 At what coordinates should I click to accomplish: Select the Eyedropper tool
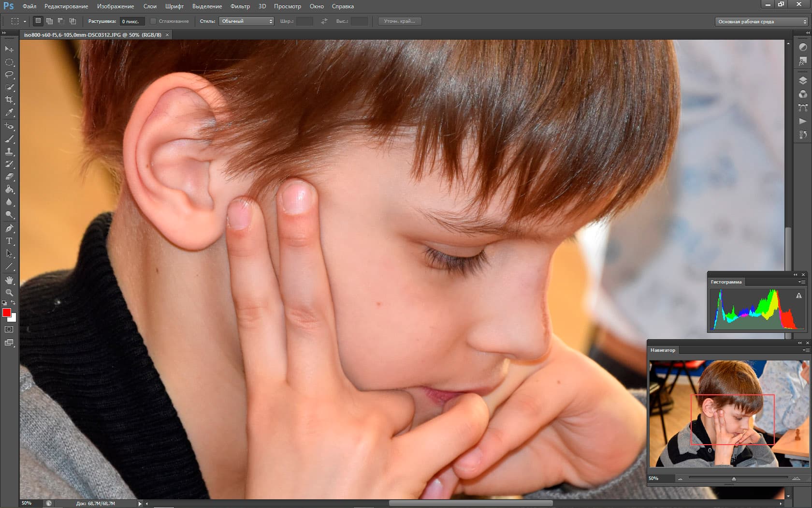coord(9,112)
